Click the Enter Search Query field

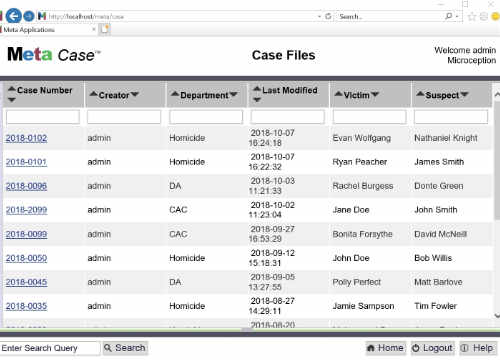50,348
